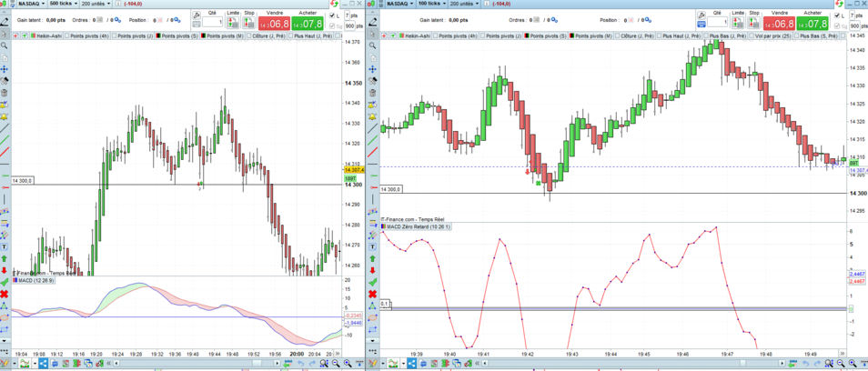868x371 pixels.
Task: Open the 100 ticks timeframe dropdown
Action: (430, 4)
